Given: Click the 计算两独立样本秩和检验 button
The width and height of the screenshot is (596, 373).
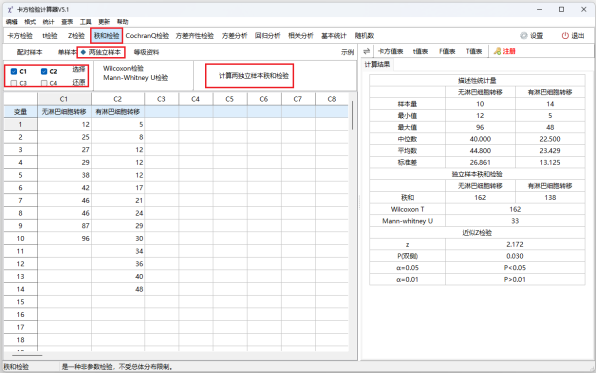Looking at the screenshot, I should pyautogui.click(x=254, y=76).
